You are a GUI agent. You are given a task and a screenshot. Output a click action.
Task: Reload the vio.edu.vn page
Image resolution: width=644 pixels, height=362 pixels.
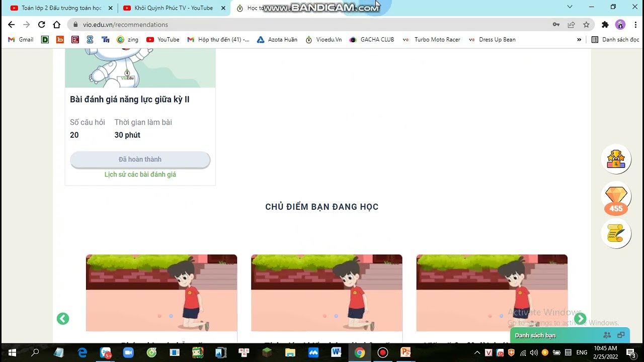[x=42, y=24]
